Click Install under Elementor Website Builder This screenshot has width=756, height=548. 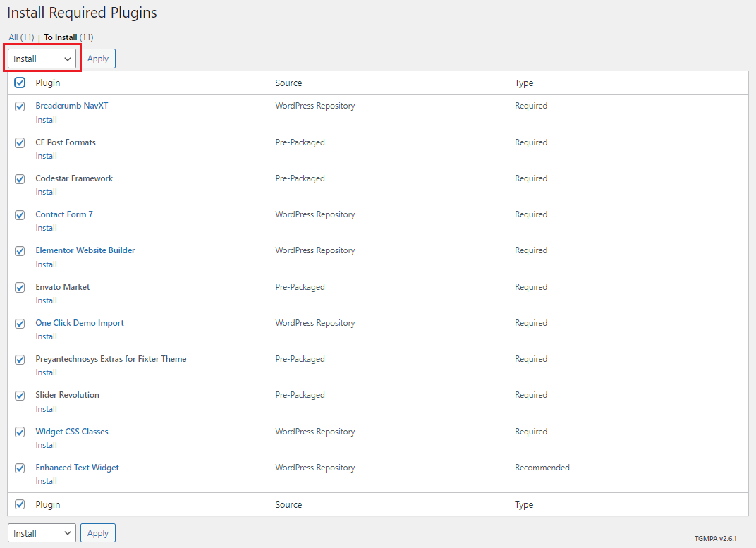(47, 264)
